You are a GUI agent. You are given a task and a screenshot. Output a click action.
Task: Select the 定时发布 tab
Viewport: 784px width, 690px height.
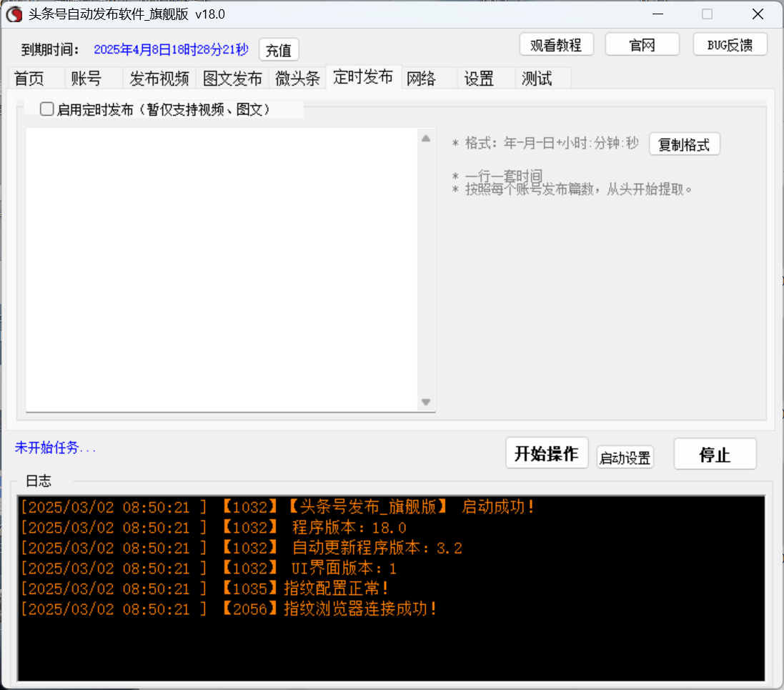point(363,77)
